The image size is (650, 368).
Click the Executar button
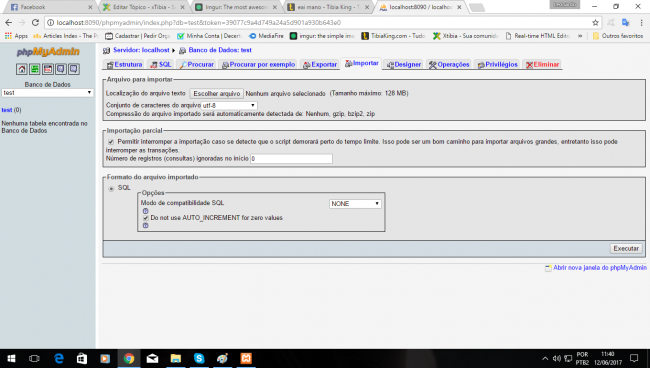click(x=626, y=249)
